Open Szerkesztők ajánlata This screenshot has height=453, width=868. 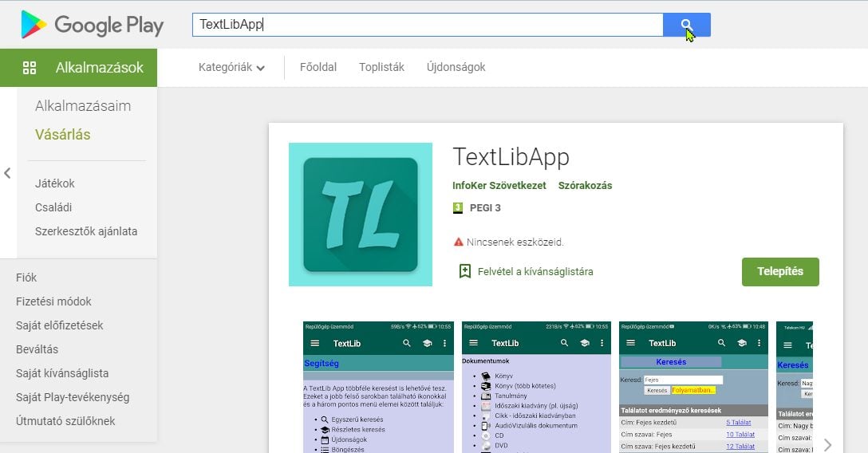86,231
